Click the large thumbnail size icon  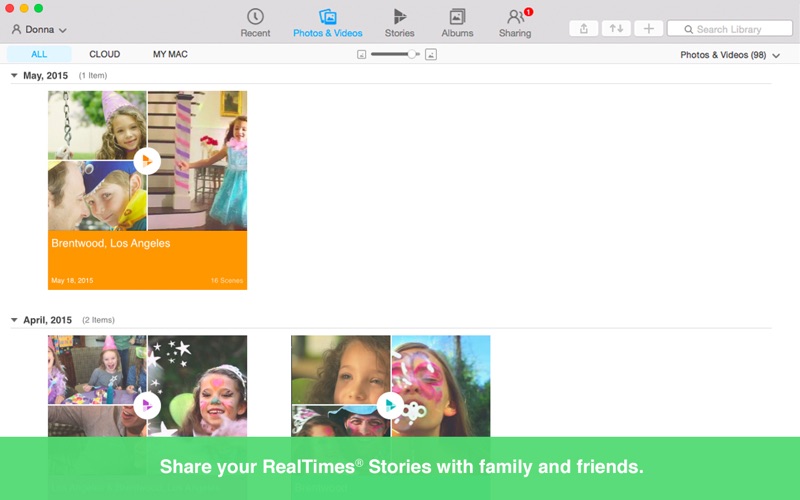(431, 55)
